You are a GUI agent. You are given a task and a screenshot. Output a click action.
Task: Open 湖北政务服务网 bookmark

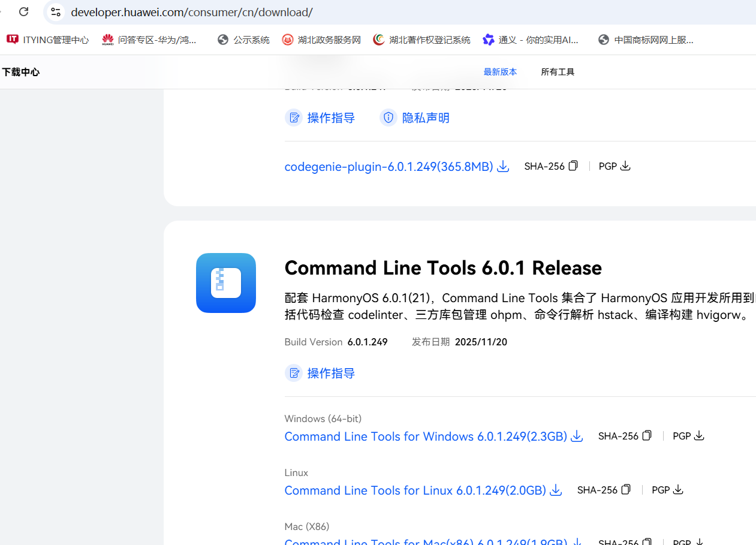322,40
